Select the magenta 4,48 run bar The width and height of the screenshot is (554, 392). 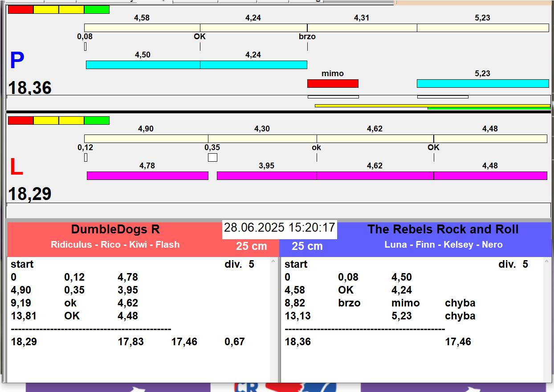click(x=490, y=176)
